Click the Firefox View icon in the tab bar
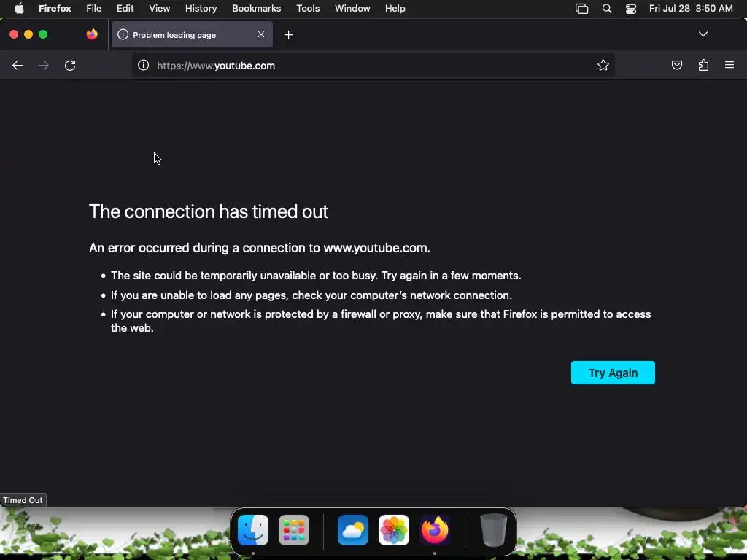This screenshot has width=747, height=560. 92,34
